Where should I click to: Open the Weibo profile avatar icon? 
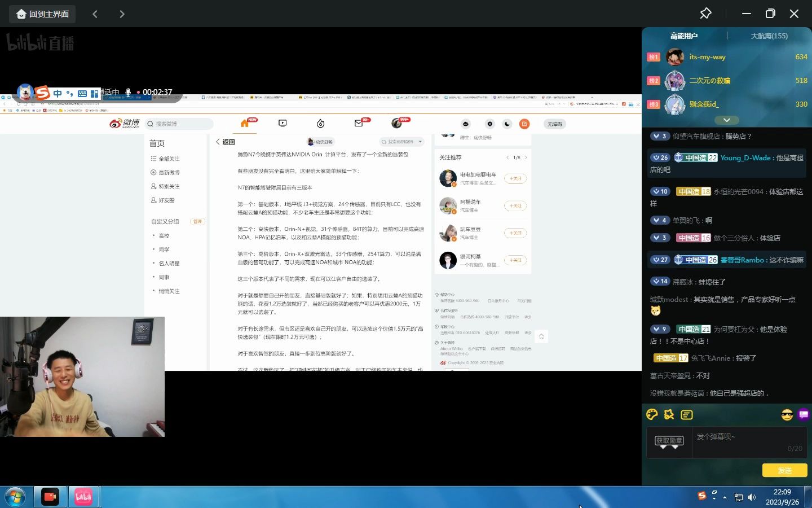tap(396, 124)
